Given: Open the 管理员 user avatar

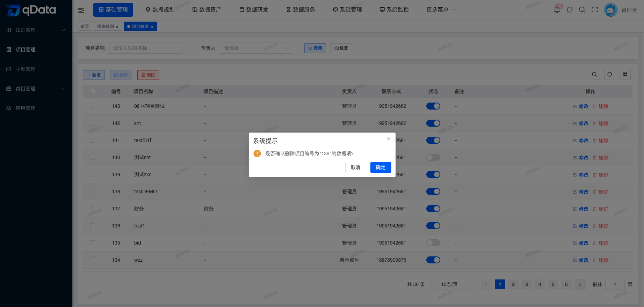Looking at the screenshot, I should pos(611,10).
